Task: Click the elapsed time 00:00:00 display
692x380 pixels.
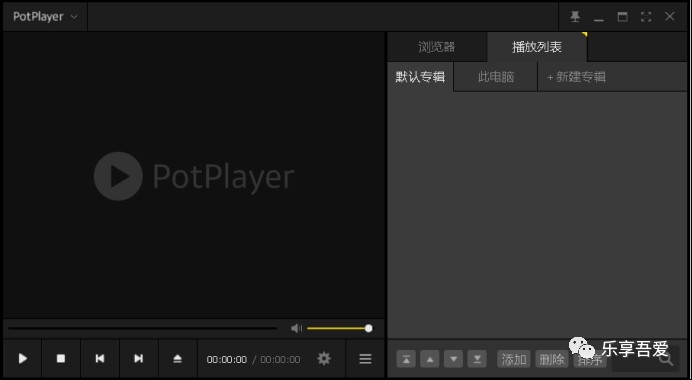Action: [227, 359]
